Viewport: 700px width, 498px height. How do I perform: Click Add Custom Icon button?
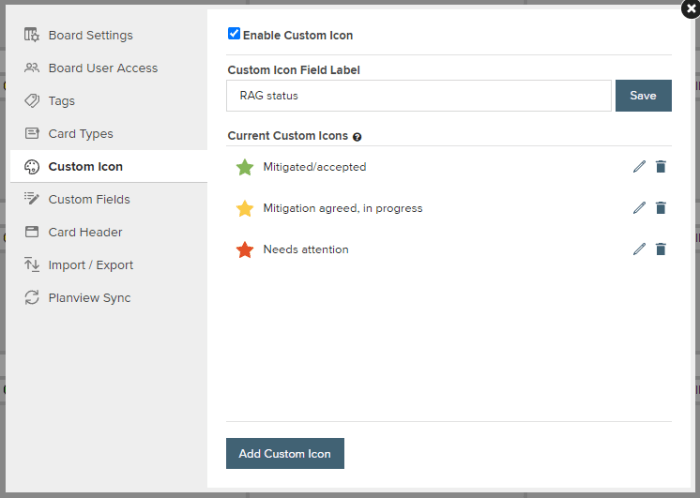(x=285, y=453)
